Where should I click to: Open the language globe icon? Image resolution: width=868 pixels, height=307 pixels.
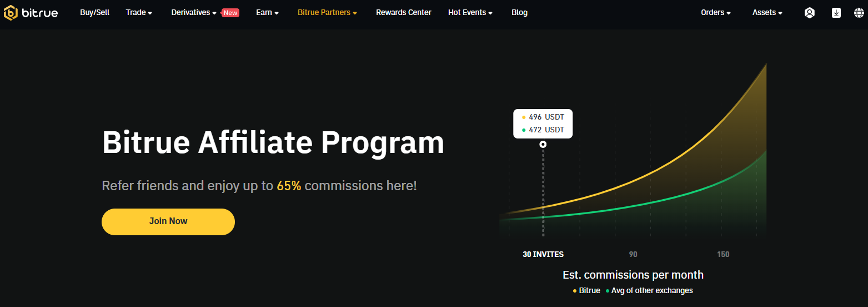(x=859, y=13)
